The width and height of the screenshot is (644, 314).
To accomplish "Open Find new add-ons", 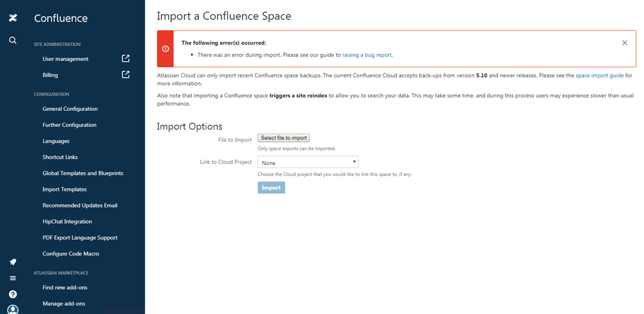I will (x=65, y=288).
